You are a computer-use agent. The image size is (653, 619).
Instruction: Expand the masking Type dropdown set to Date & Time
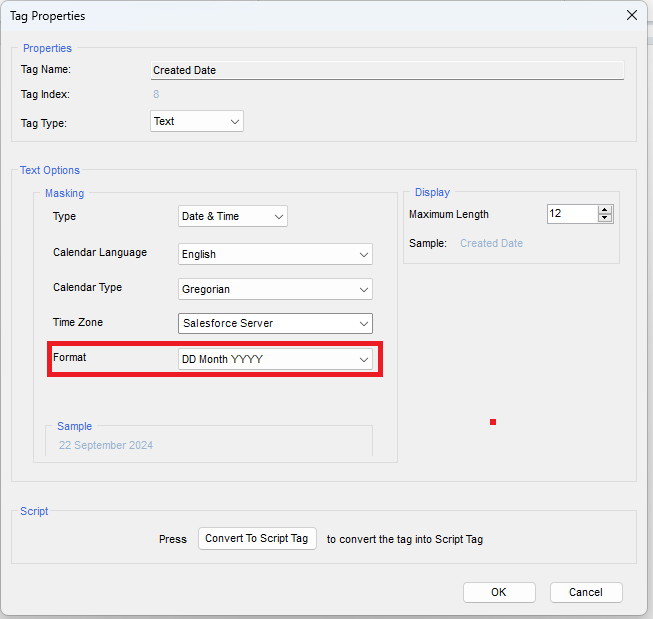[232, 216]
